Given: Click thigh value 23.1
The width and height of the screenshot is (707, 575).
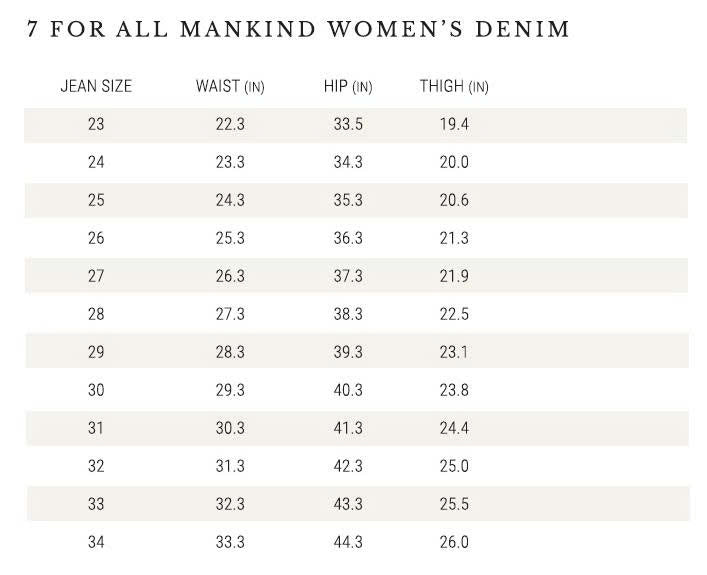Looking at the screenshot, I should coord(454,353).
